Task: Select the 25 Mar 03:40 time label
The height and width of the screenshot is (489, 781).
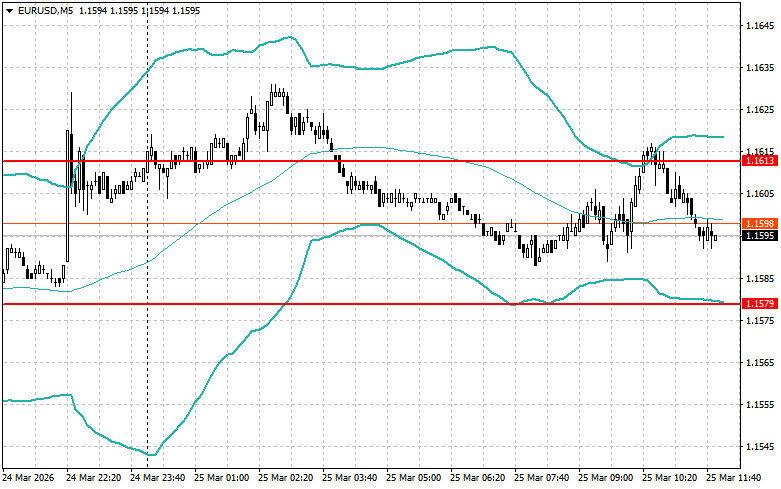Action: click(349, 478)
